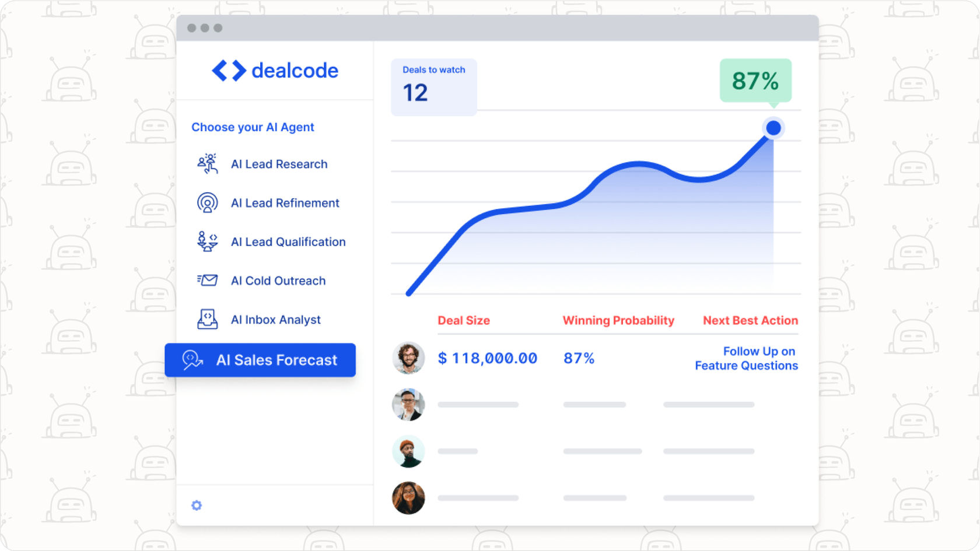Click the Next Best Action header
Screen dimensions: 980x551
(750, 320)
